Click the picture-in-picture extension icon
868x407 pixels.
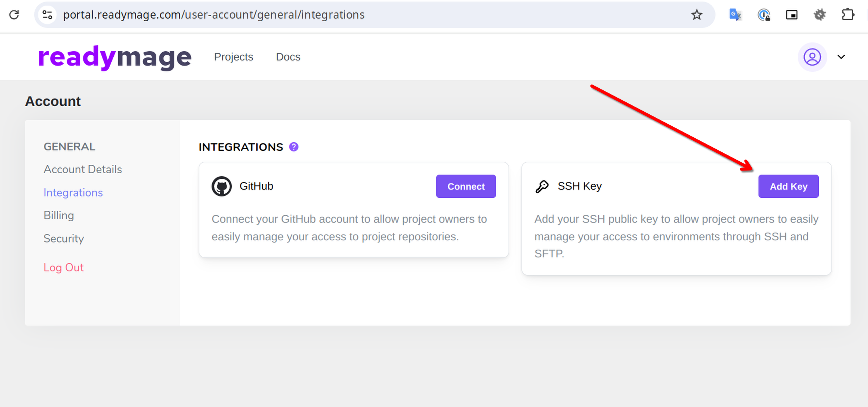[x=792, y=15]
